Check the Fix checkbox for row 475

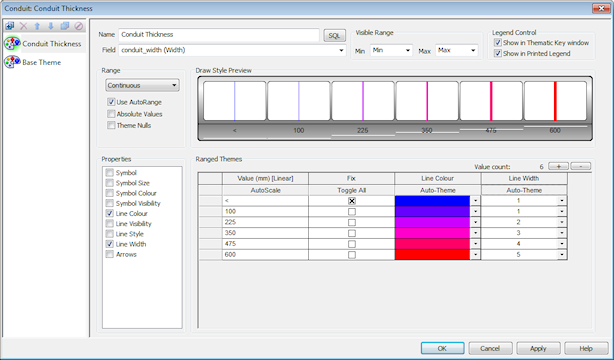tap(352, 244)
